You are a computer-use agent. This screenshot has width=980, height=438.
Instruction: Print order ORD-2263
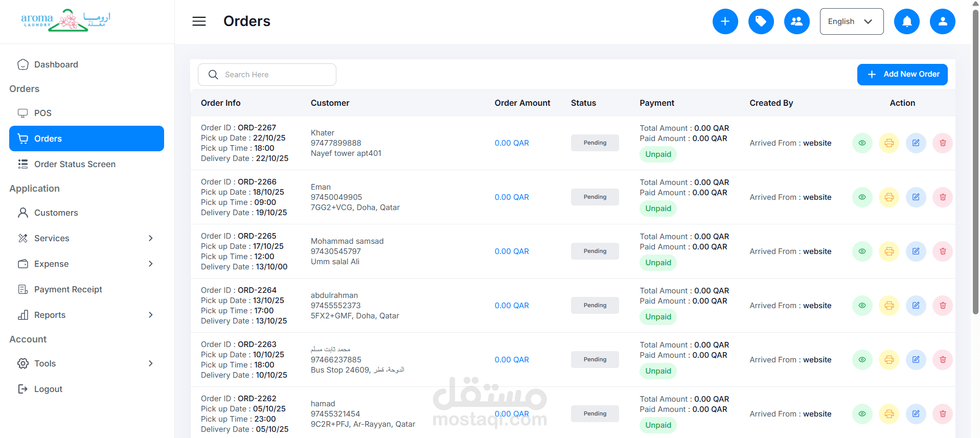click(x=889, y=360)
